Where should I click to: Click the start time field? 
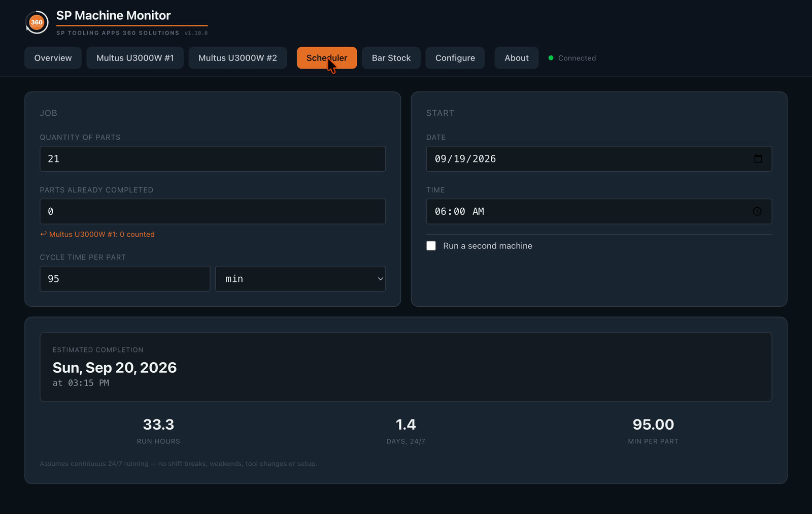click(x=599, y=211)
